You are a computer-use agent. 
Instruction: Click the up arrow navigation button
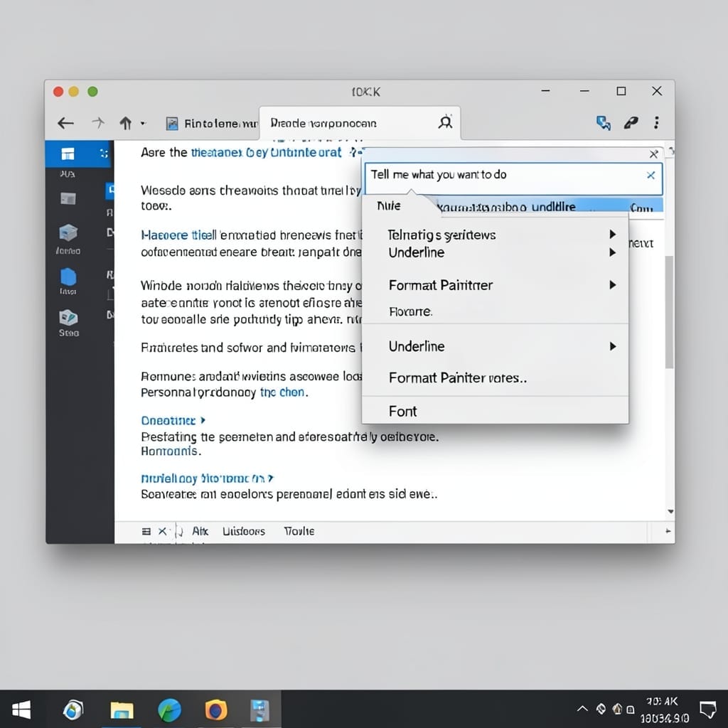[x=125, y=123]
